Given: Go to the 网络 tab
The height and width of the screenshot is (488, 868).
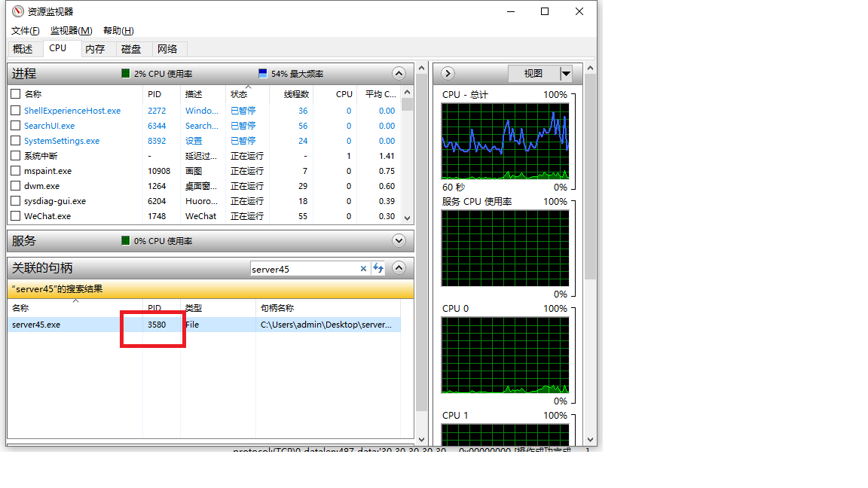Looking at the screenshot, I should (167, 49).
